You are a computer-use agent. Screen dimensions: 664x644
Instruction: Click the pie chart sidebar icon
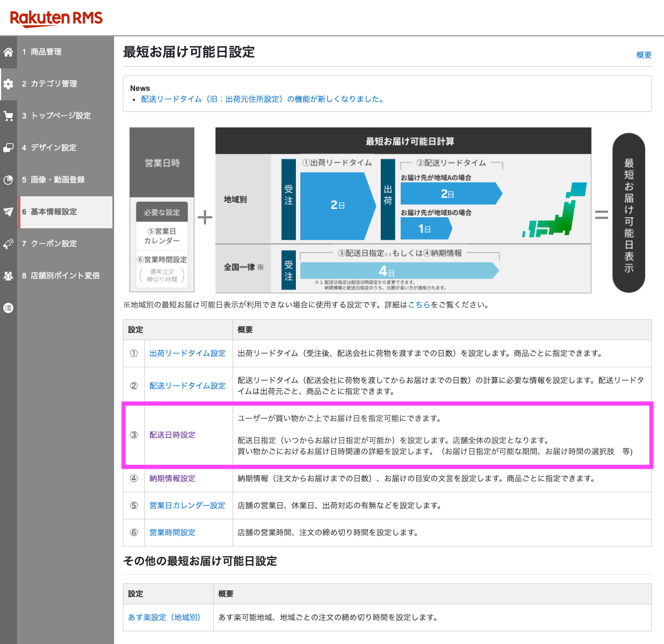click(x=8, y=180)
